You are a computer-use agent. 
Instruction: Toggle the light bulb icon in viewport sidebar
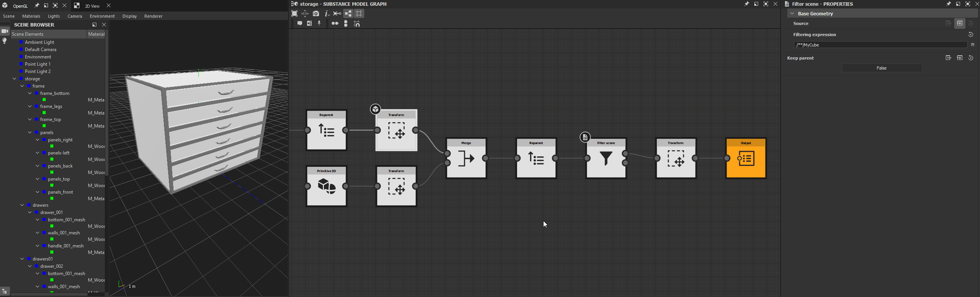pos(5,41)
